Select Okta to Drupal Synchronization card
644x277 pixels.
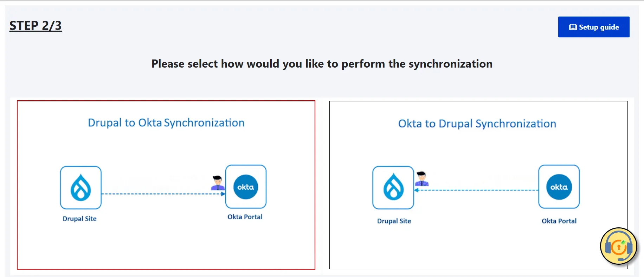point(478,185)
